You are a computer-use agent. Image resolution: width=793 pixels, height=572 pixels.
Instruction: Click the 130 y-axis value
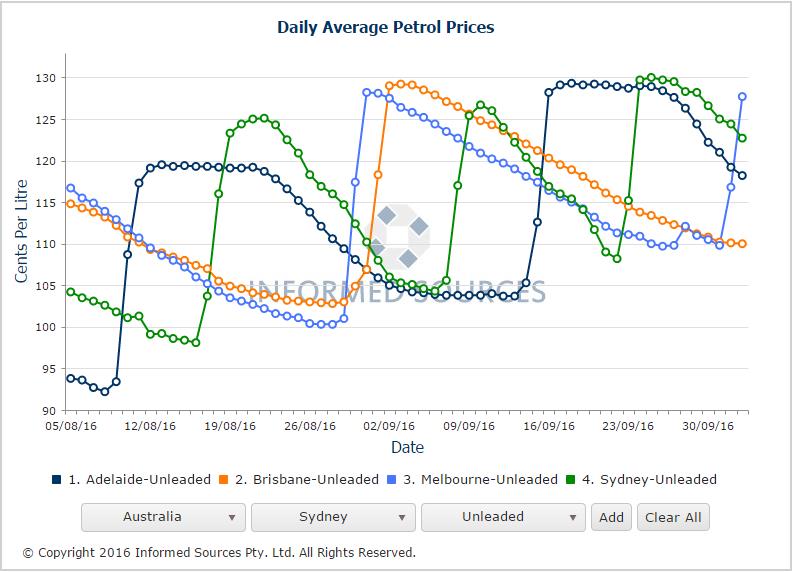[46, 78]
